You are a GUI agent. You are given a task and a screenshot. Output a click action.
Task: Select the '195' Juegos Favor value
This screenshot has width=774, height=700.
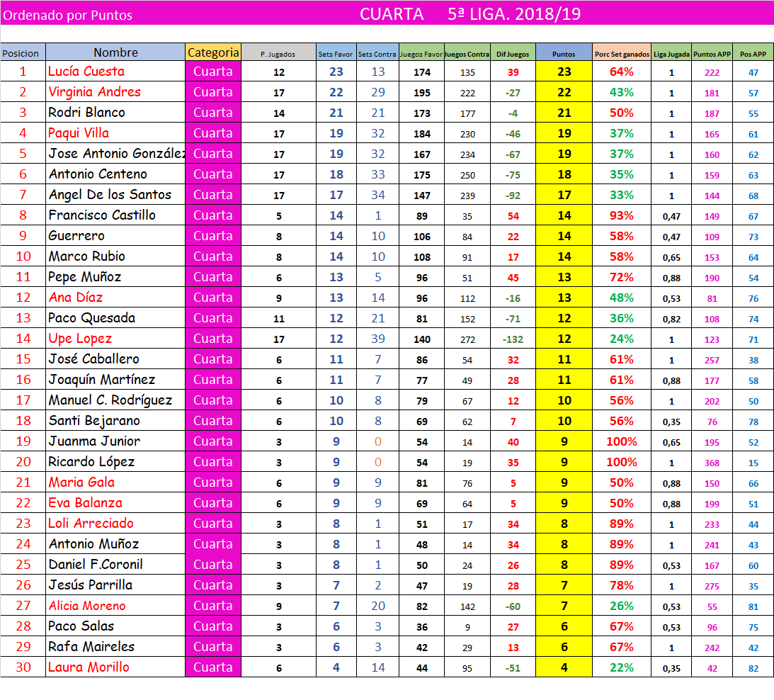click(421, 93)
